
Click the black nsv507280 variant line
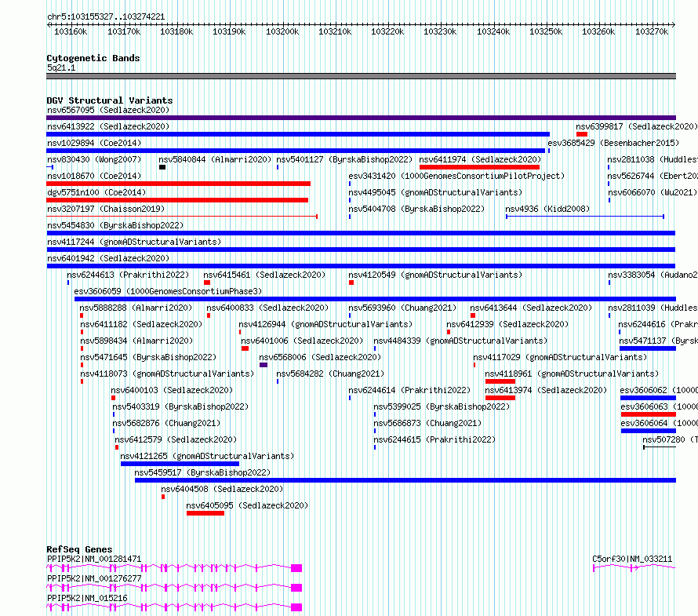pos(660,447)
